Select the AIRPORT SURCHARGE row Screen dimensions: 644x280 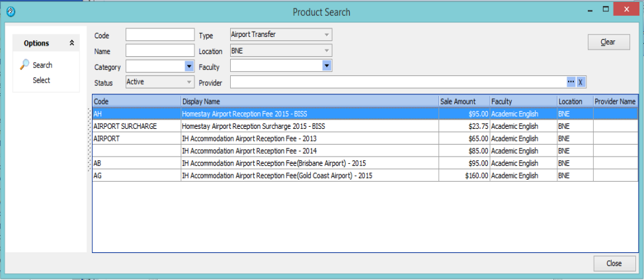click(x=264, y=126)
